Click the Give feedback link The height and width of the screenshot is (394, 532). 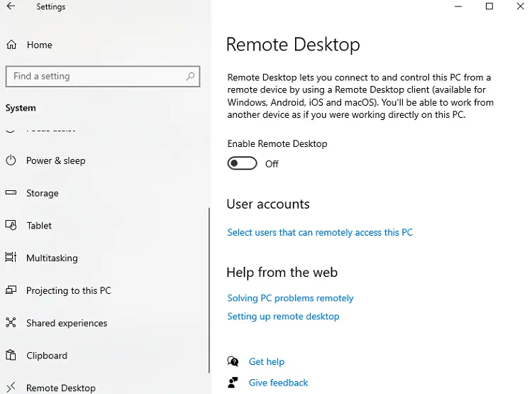pyautogui.click(x=279, y=383)
